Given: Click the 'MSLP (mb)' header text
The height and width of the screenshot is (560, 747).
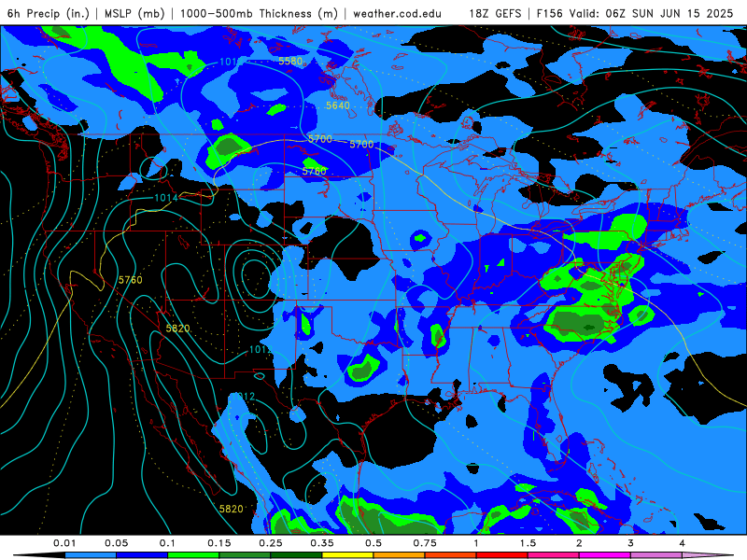Looking at the screenshot, I should coord(134,13).
